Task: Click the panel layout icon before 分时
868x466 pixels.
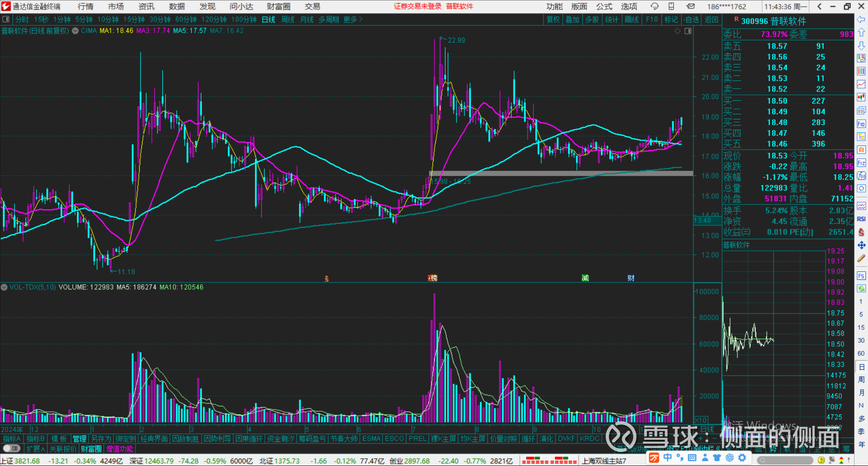Action: click(x=6, y=19)
